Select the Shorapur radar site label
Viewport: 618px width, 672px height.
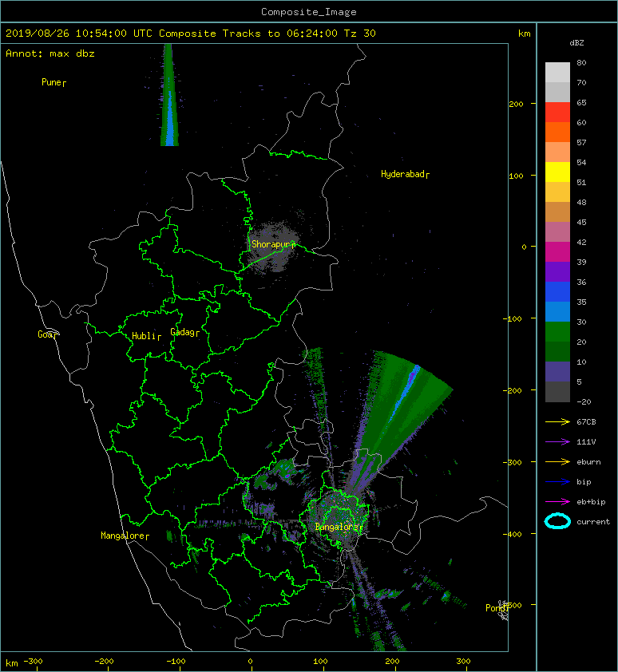273,244
